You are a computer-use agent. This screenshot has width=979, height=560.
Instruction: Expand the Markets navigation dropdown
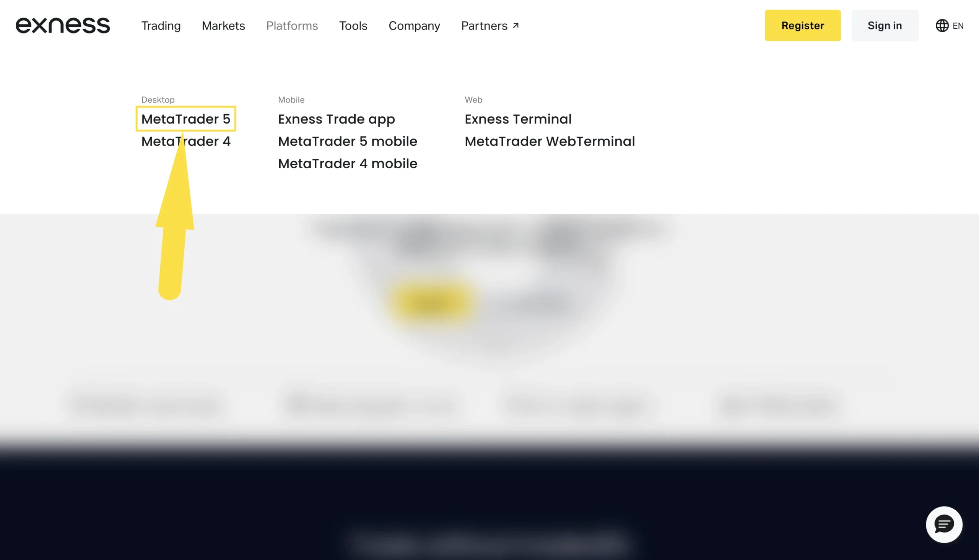[223, 26]
